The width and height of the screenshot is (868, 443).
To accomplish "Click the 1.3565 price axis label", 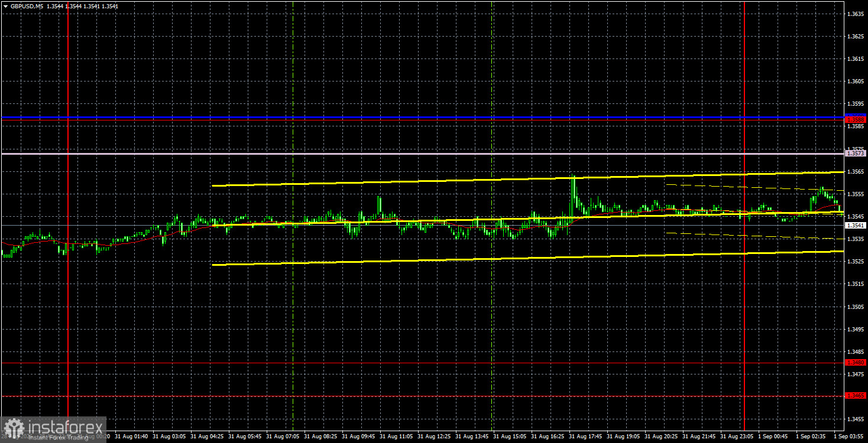I will click(x=856, y=172).
